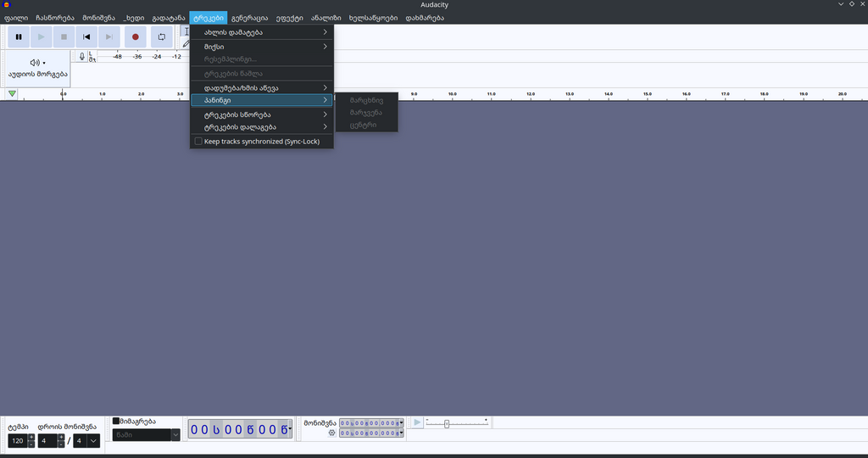Expand the მიქსი submenu
The image size is (868, 458).
(262, 47)
